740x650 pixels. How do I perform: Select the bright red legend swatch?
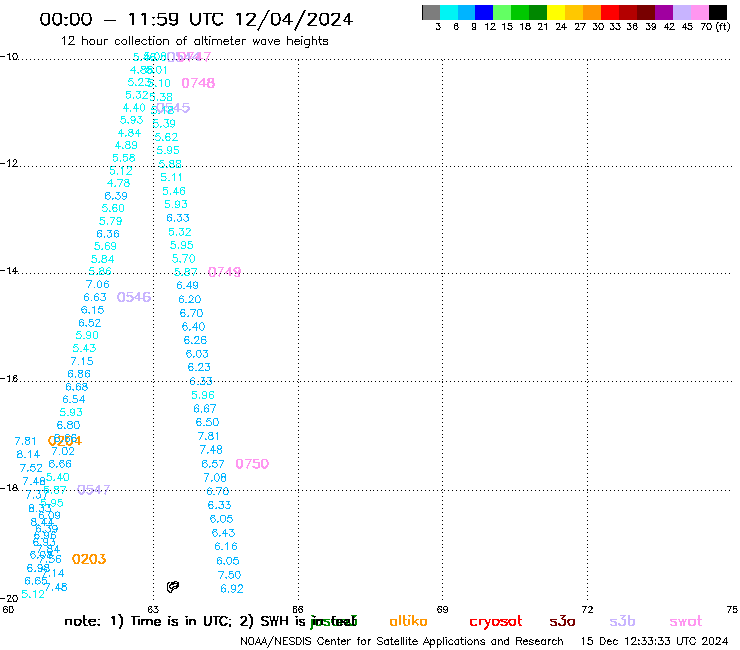click(610, 12)
